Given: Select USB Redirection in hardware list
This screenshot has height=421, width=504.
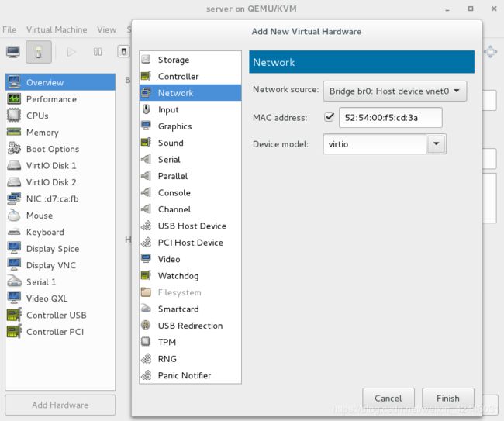Looking at the screenshot, I should (x=190, y=326).
